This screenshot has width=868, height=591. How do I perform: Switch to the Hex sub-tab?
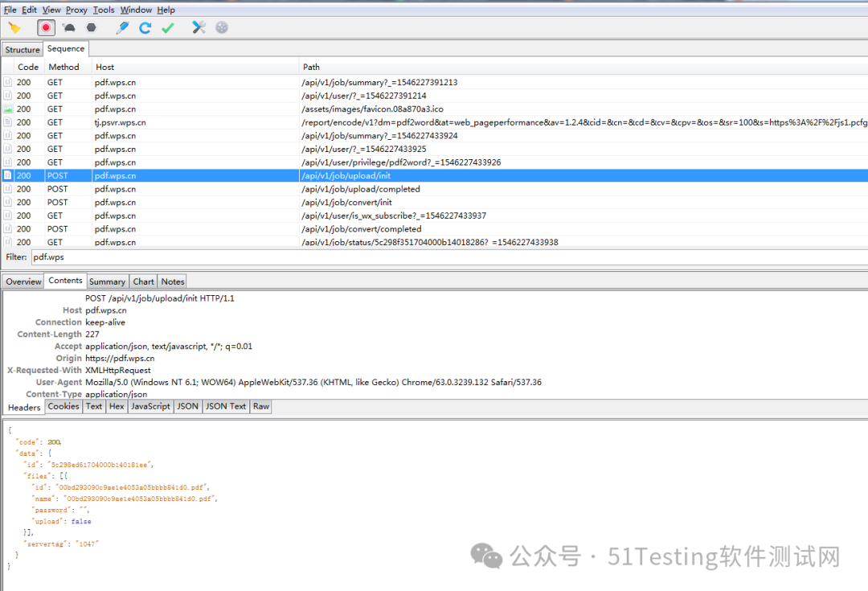(x=117, y=406)
